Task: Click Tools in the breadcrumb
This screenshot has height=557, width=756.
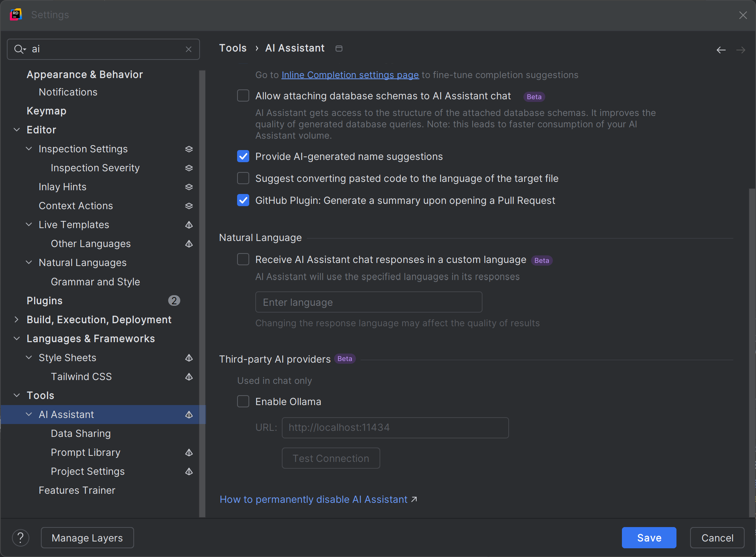Action: 233,48
